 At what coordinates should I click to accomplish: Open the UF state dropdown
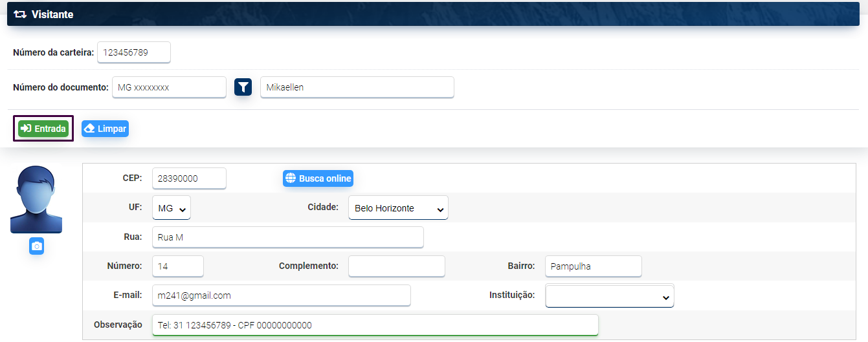click(172, 208)
